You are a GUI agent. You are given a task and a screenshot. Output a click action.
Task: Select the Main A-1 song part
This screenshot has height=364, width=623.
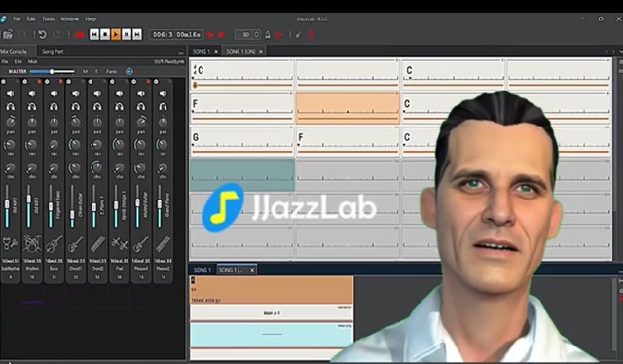point(272,313)
